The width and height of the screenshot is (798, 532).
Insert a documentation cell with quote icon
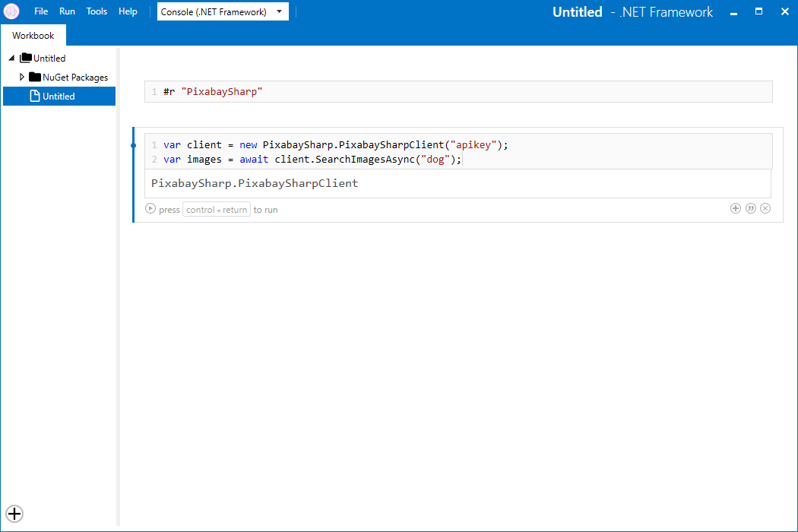coord(750,208)
